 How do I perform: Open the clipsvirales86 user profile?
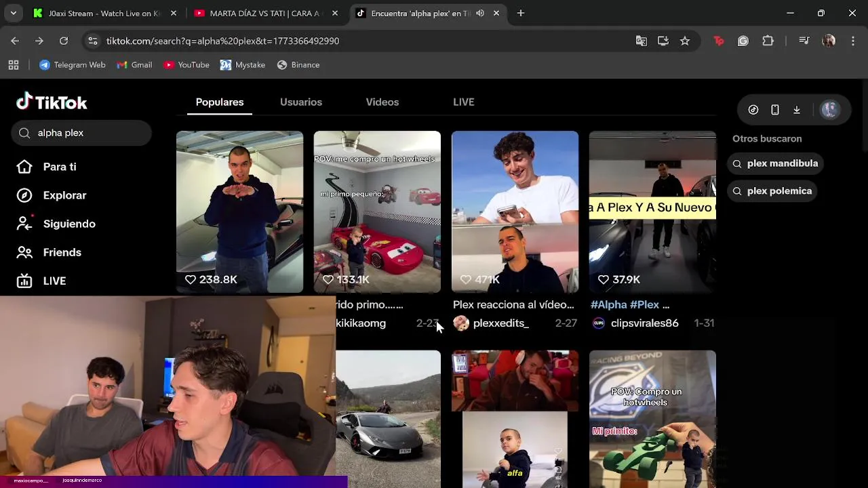[x=644, y=323]
